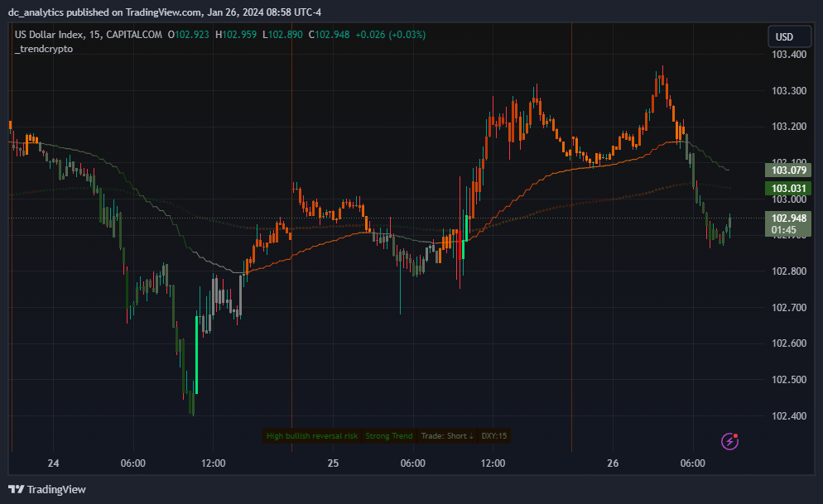Click the low value L102.890

pos(282,35)
